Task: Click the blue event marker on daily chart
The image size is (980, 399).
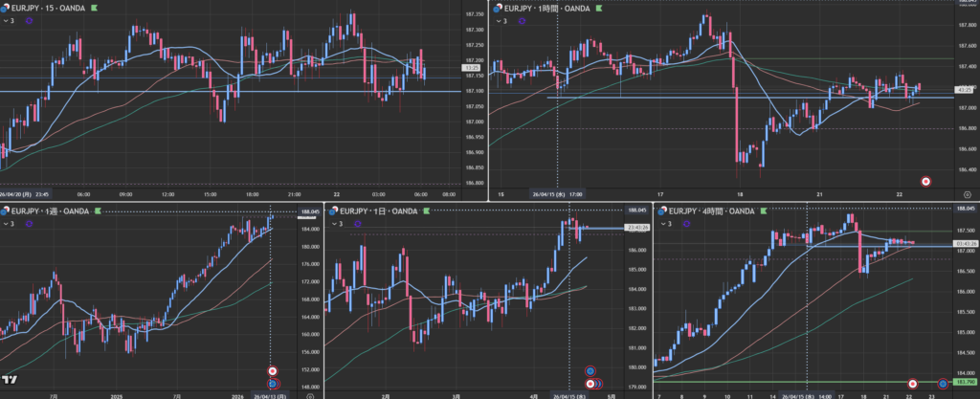Action: pyautogui.click(x=590, y=370)
